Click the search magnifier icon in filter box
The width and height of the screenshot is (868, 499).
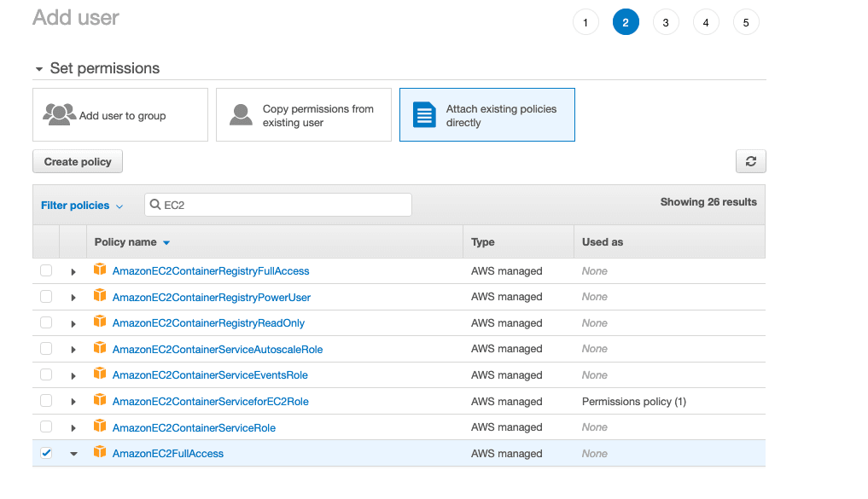pyautogui.click(x=155, y=206)
